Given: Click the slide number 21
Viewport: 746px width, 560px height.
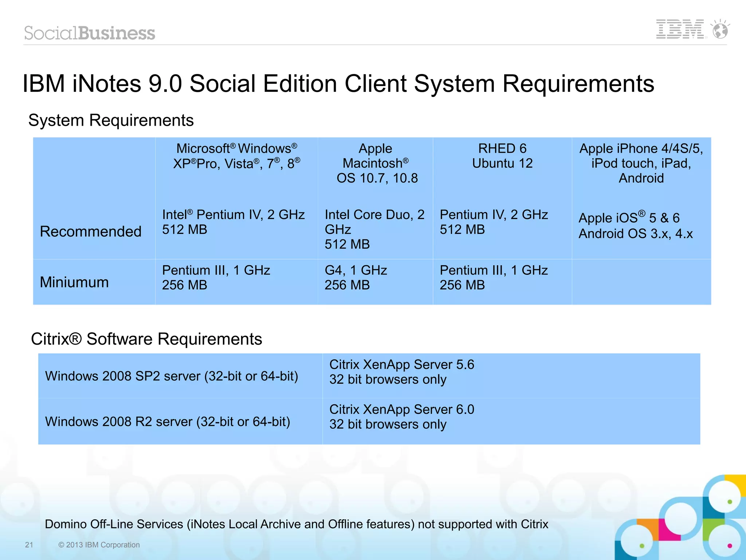Looking at the screenshot, I should pos(29,545).
